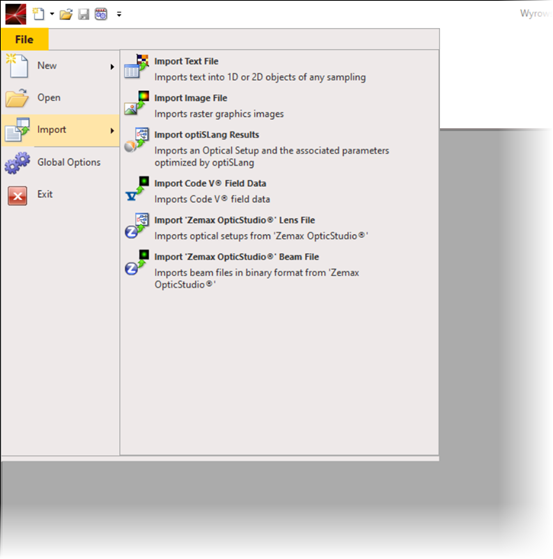The width and height of the screenshot is (553, 559).
Task: Click the save icon in quick access toolbar
Action: click(x=84, y=14)
